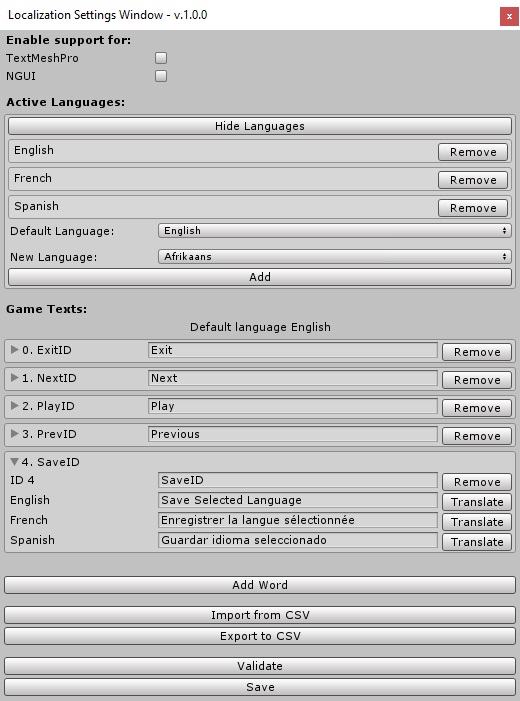Screen dimensions: 520x701
Task: Enable TextMeshPro support checkbox
Action: 161,58
